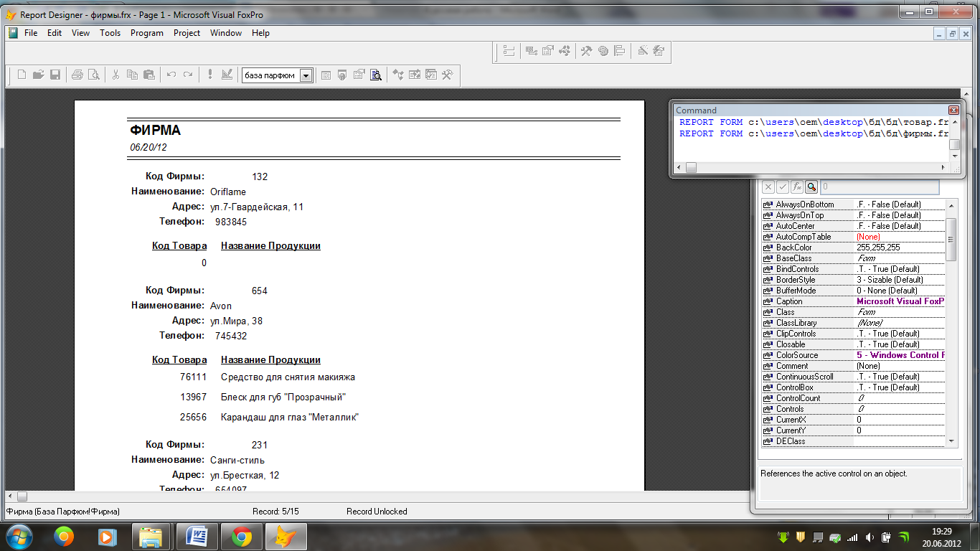
Task: Open Windows Explorer folder in taskbar
Action: [151, 537]
